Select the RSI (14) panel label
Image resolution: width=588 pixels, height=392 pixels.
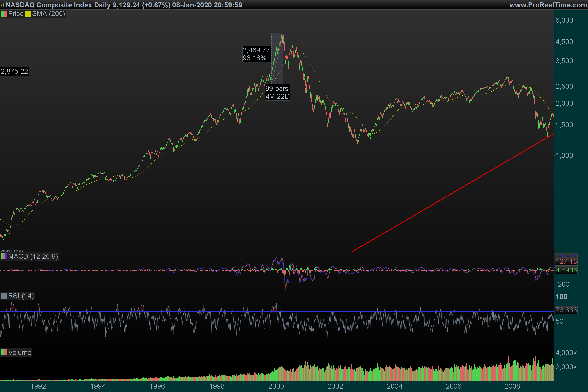coord(21,296)
